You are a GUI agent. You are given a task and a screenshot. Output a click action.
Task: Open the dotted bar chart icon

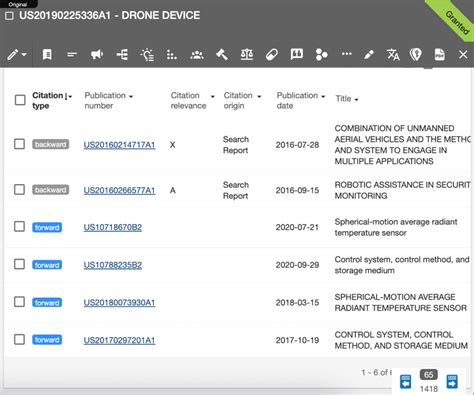click(172, 55)
